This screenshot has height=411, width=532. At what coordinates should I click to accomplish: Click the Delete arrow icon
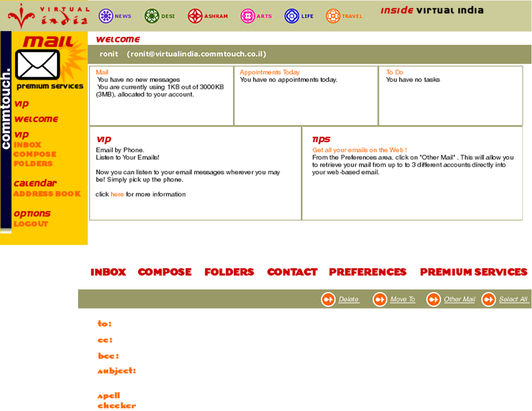(328, 300)
